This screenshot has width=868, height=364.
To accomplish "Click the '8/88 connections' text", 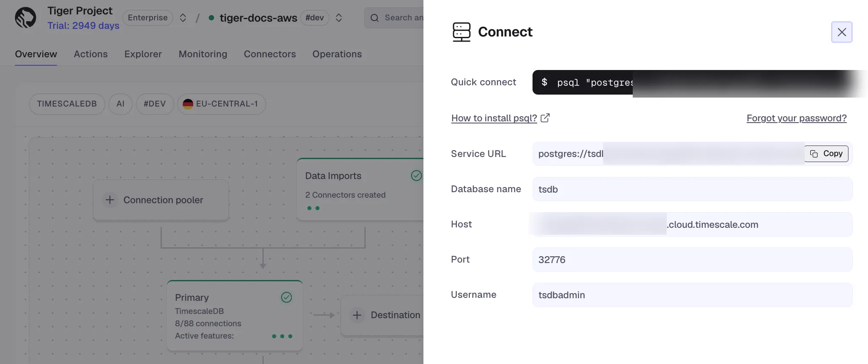I will click(x=208, y=323).
